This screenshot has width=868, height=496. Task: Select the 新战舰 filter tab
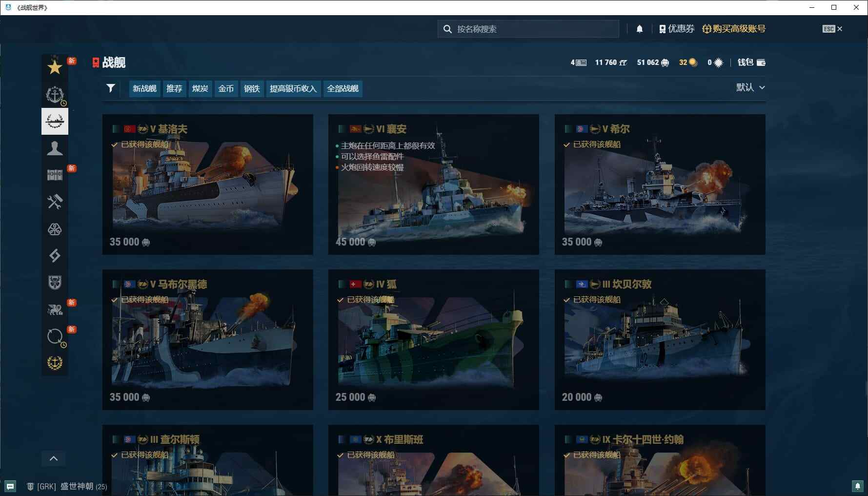[144, 88]
